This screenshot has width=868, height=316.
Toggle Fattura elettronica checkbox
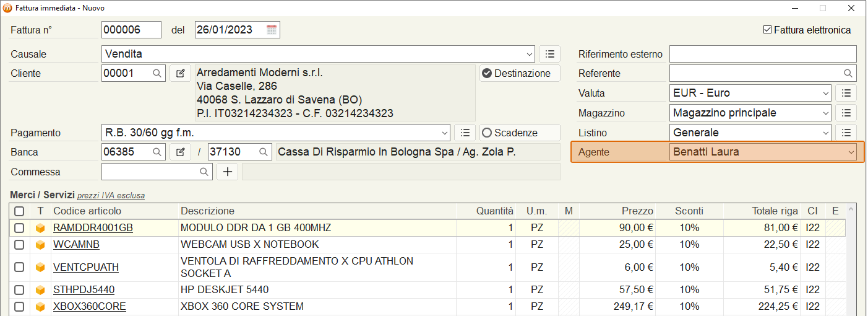click(768, 30)
